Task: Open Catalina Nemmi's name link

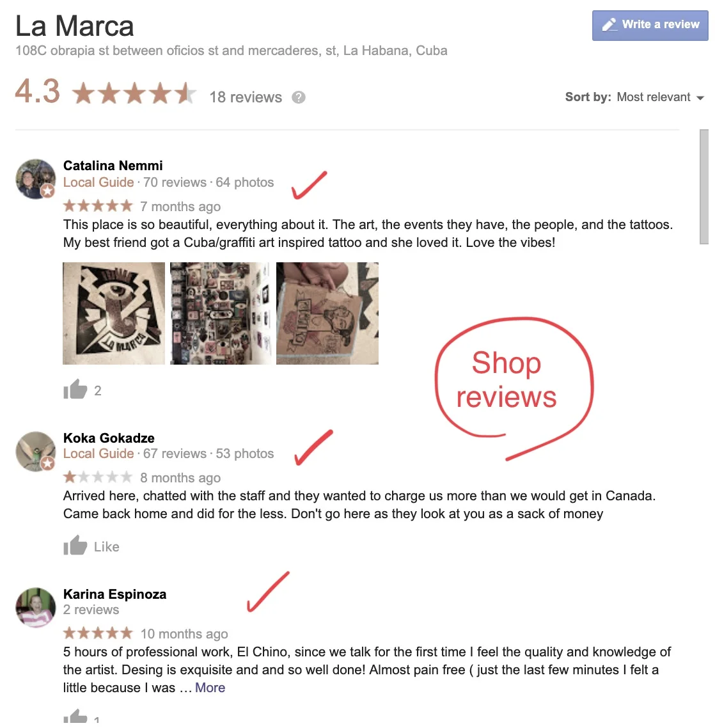Action: click(x=113, y=166)
